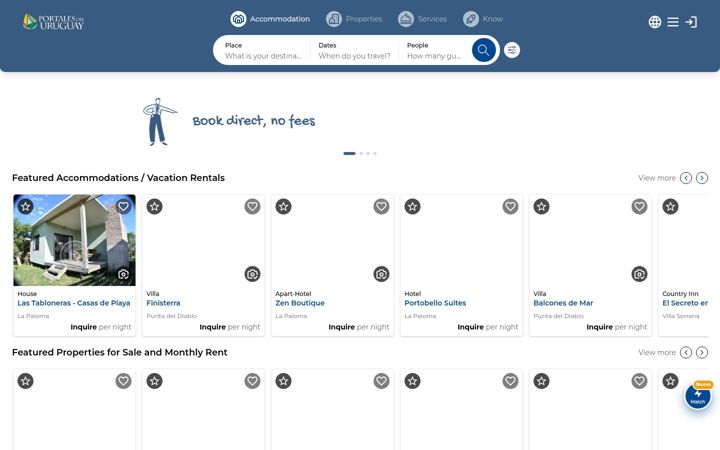Heart the second Featured Properties card

252,381
